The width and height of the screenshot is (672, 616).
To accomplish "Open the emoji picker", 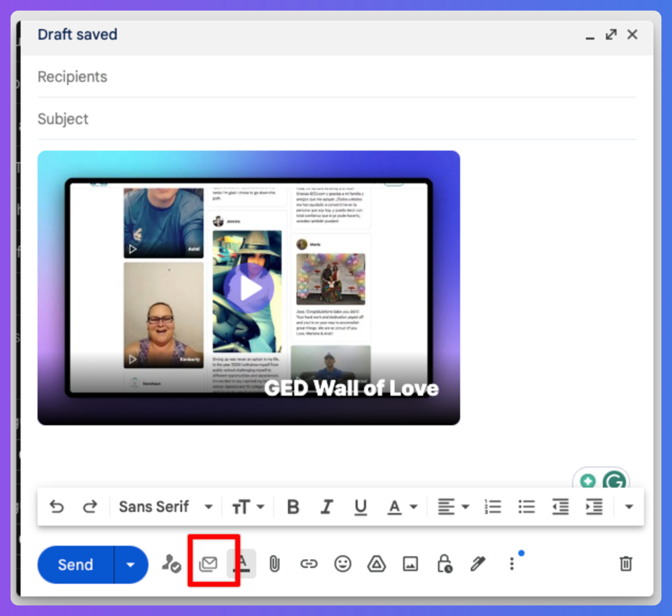I will tap(343, 564).
